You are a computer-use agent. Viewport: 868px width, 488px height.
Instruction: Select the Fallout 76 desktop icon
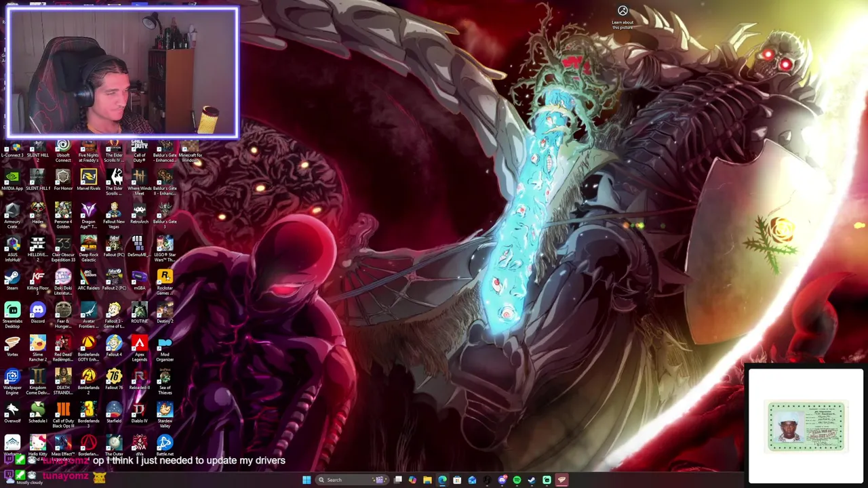pyautogui.click(x=114, y=380)
